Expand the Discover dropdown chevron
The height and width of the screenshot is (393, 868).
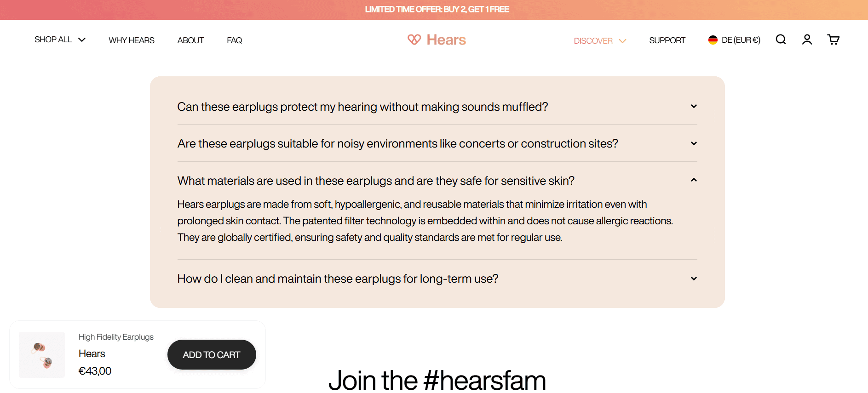pyautogui.click(x=622, y=41)
